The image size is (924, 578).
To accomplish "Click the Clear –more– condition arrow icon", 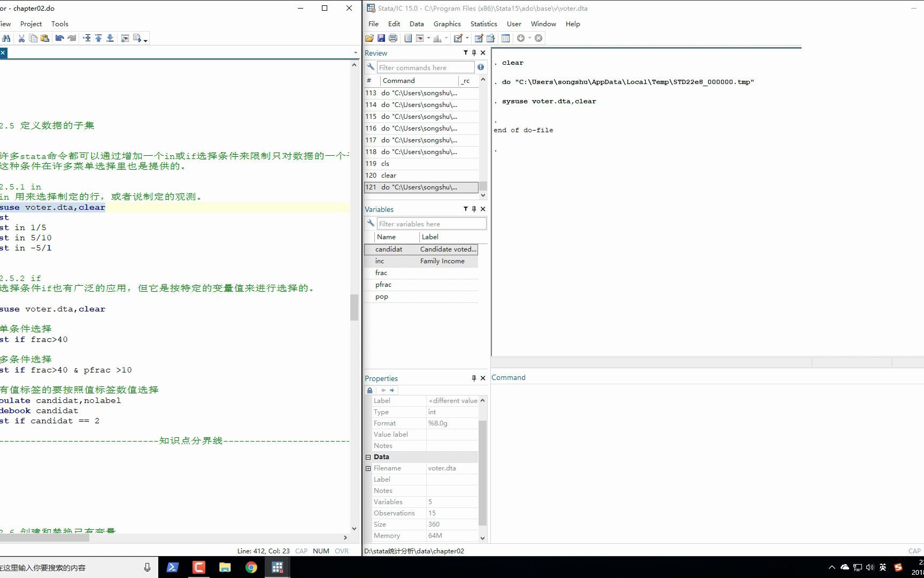I will pos(521,38).
